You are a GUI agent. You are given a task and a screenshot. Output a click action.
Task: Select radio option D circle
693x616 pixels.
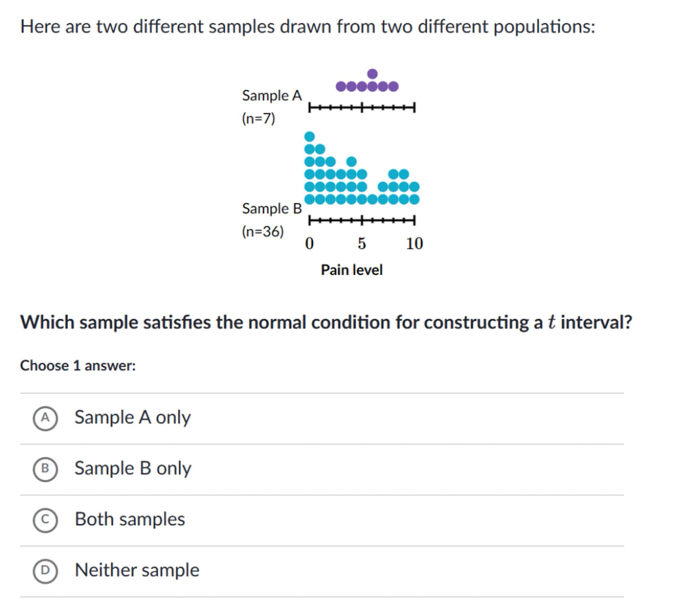click(x=45, y=571)
